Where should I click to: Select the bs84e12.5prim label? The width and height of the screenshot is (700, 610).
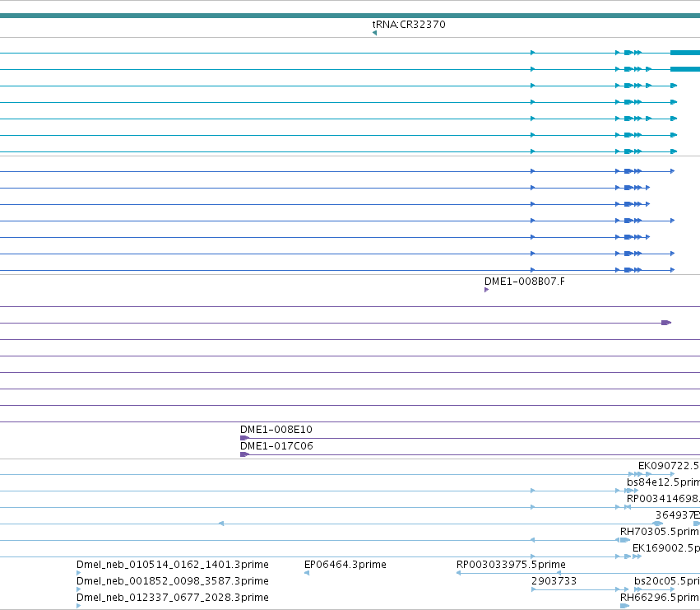coord(663,482)
